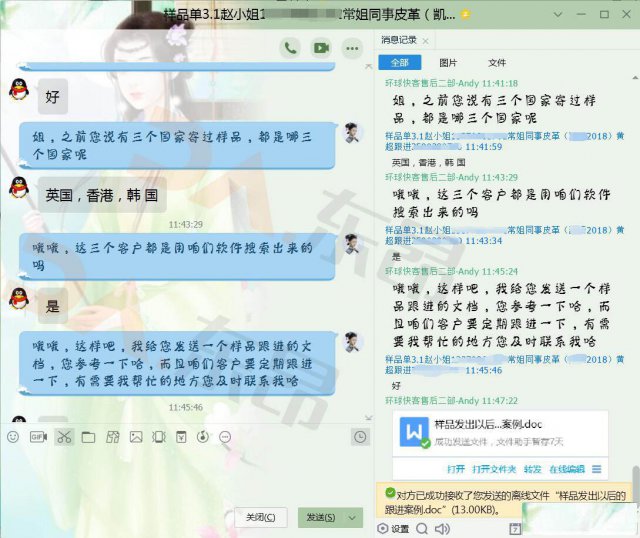Click the history sender line Andy 11:47:22
This screenshot has width=640, height=538.
451,401
